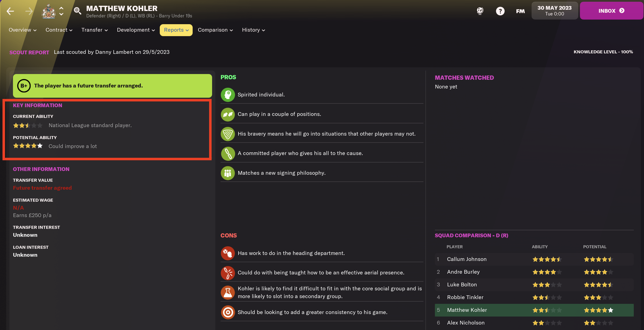Click current ability star rating

[x=28, y=126]
